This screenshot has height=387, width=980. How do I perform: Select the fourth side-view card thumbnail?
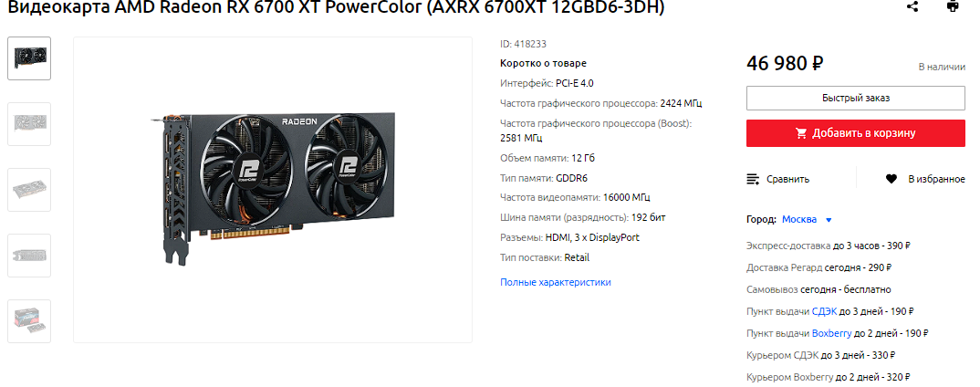[x=29, y=255]
